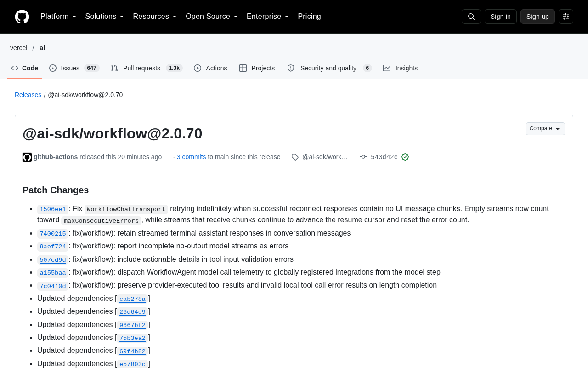Click the Sign in button
Viewport: 588px width, 368px height.
coord(501,17)
